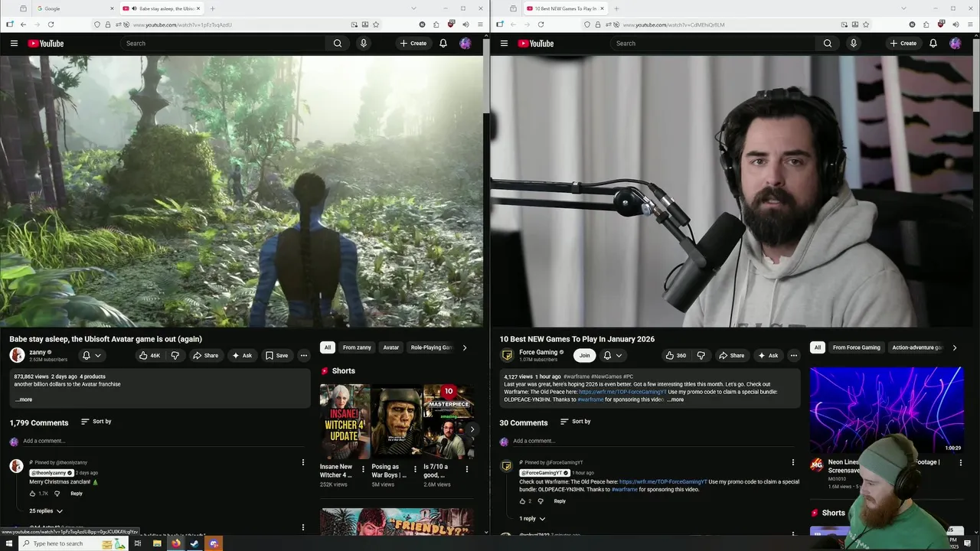980x551 pixels.
Task: Open Firefox from the taskbar
Action: (x=176, y=543)
